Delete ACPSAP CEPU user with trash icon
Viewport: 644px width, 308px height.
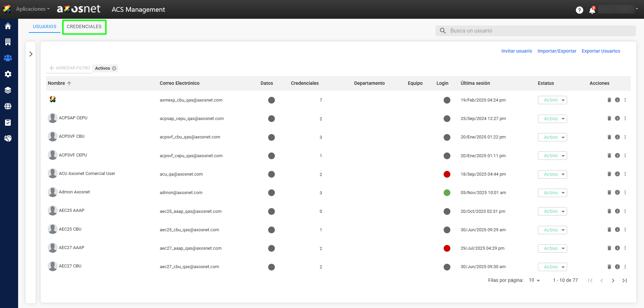[609, 118]
